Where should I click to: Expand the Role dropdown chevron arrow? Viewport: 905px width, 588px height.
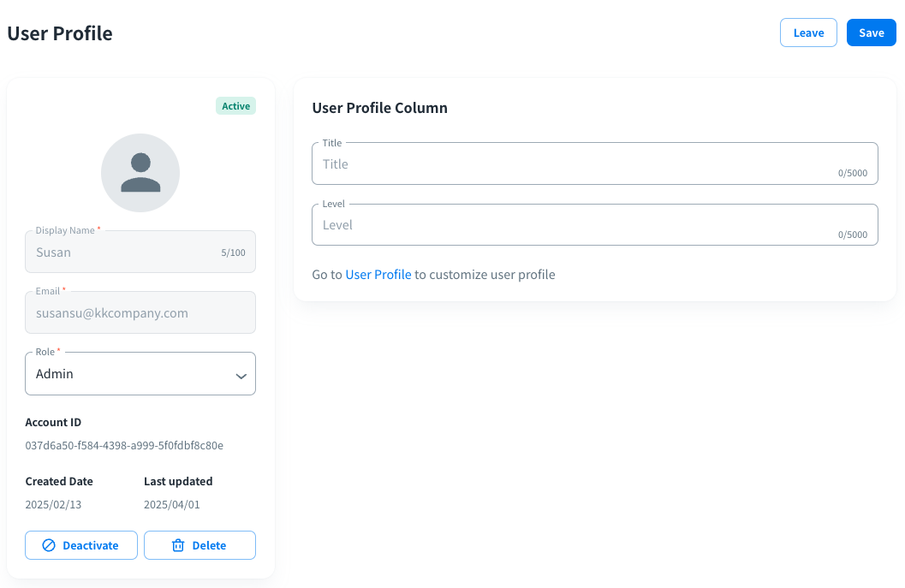tap(241, 375)
